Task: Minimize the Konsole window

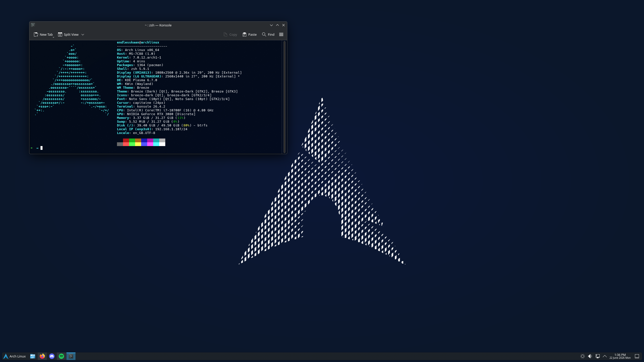Action: tap(271, 25)
